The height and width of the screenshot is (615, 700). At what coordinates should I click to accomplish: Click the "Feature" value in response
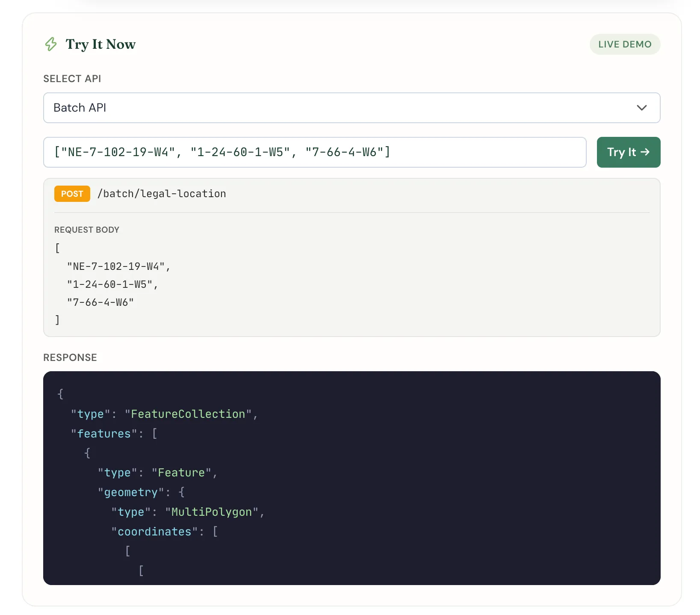181,473
